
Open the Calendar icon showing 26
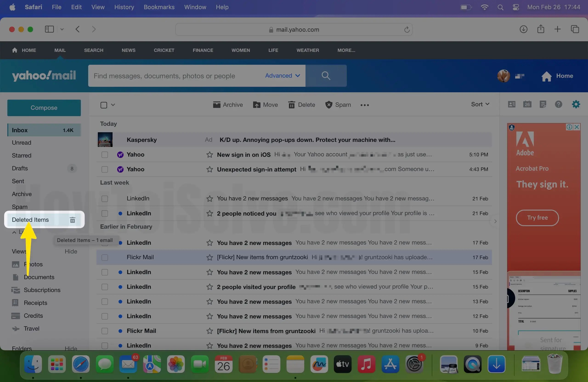point(527,104)
